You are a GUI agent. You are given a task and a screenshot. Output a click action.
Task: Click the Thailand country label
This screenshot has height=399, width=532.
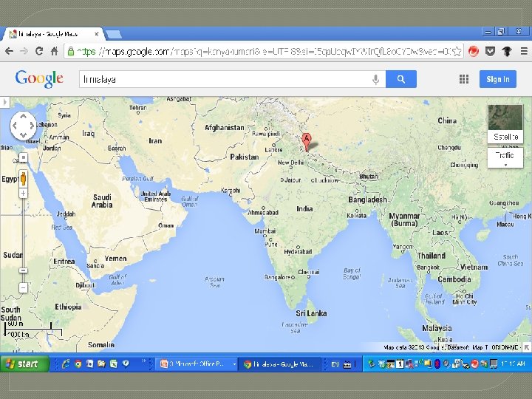[432, 256]
